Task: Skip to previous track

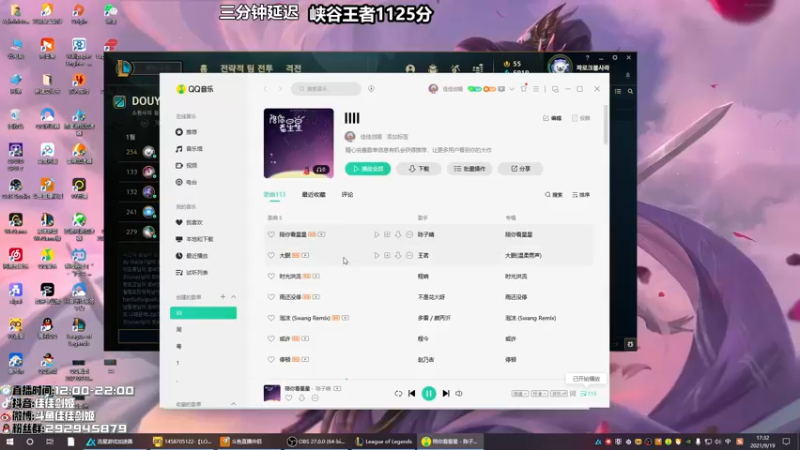Action: pyautogui.click(x=412, y=394)
